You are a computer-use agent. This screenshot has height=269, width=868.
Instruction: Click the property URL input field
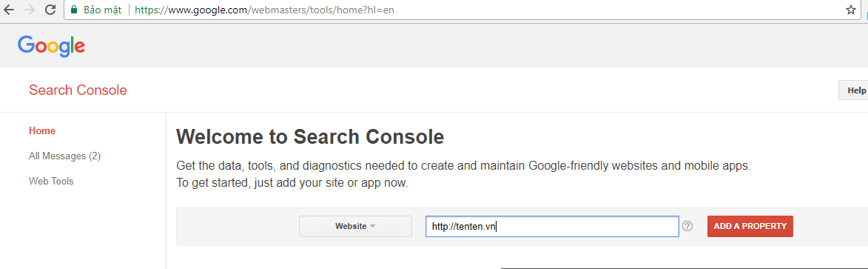pos(552,226)
